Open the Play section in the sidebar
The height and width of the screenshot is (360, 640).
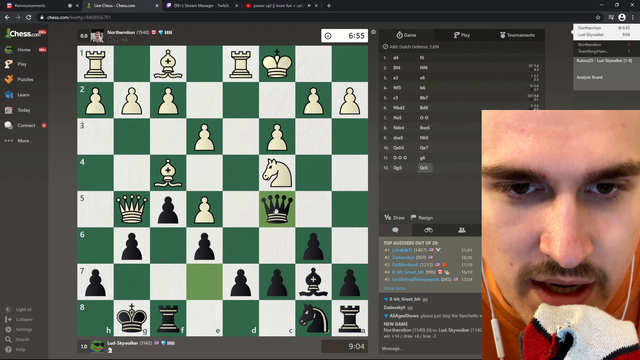click(x=22, y=64)
